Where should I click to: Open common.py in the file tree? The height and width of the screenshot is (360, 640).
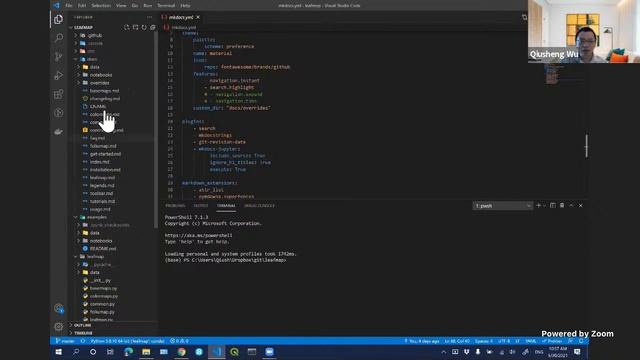tap(102, 304)
